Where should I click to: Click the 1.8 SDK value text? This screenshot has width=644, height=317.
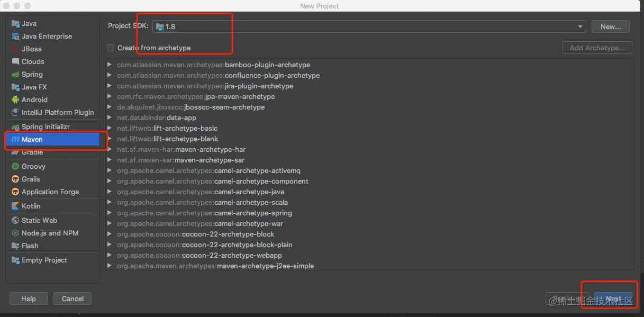coord(170,26)
